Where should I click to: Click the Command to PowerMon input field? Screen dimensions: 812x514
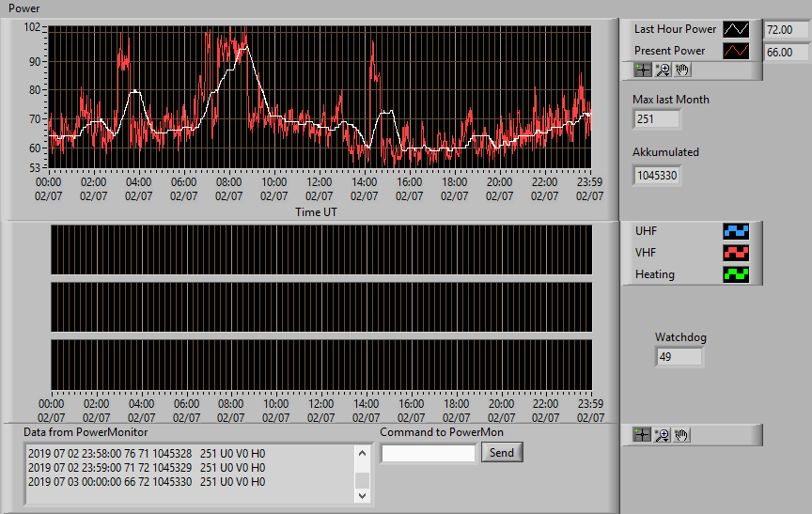pos(429,454)
